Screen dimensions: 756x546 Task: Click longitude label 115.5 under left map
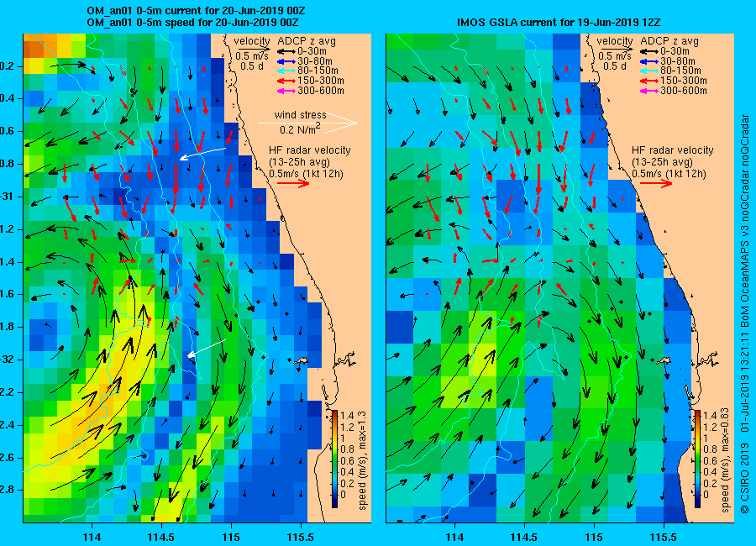[301, 538]
